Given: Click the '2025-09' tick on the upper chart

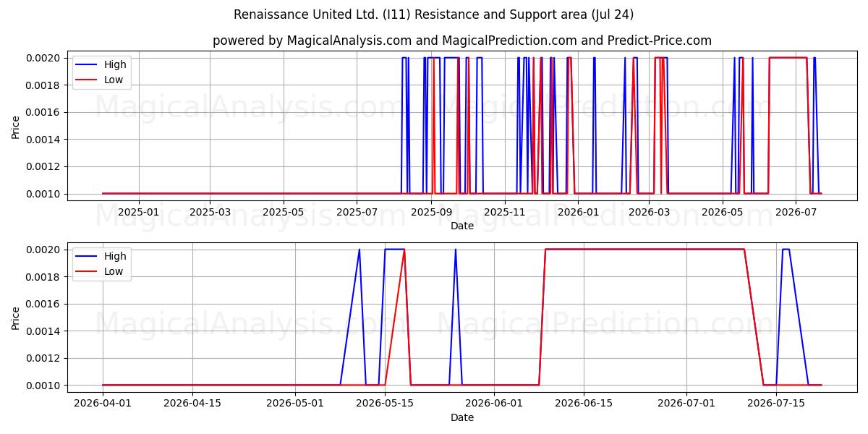Looking at the screenshot, I should coord(432,212).
